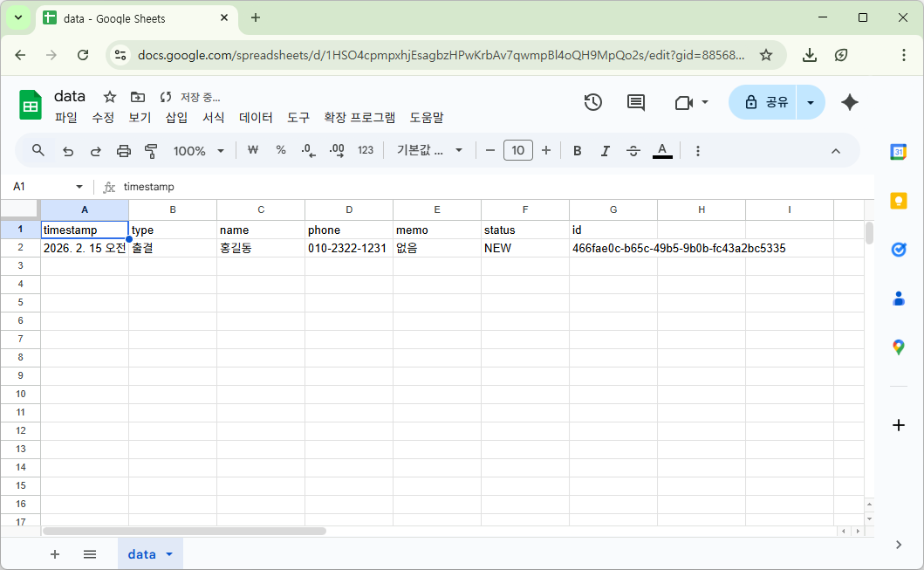Open Google Maps side panel icon
This screenshot has width=924, height=570.
point(898,347)
